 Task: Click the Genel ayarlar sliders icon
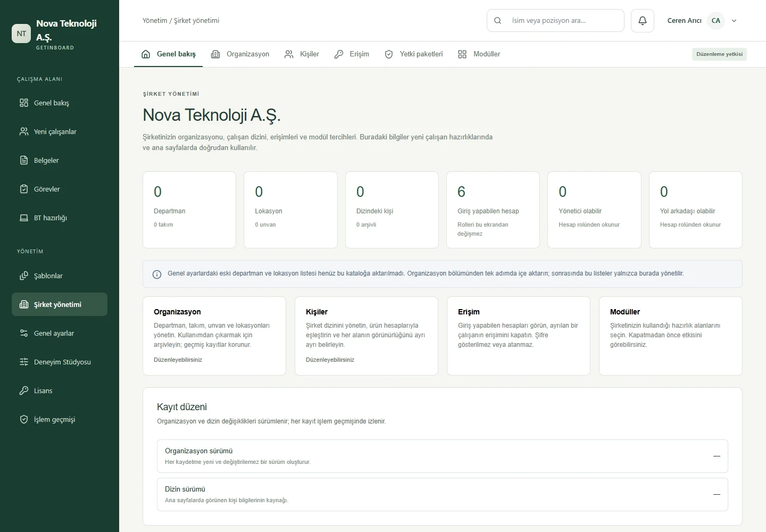(24, 333)
